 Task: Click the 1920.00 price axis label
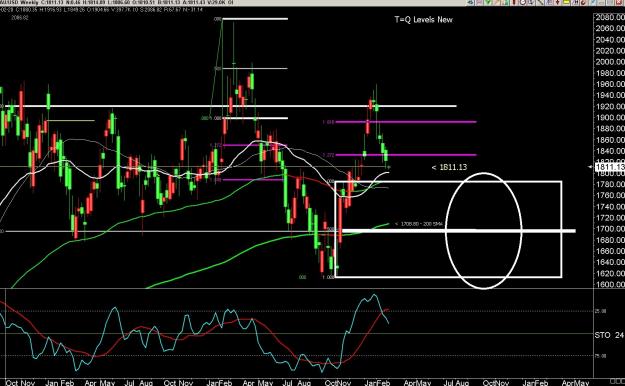(610, 106)
